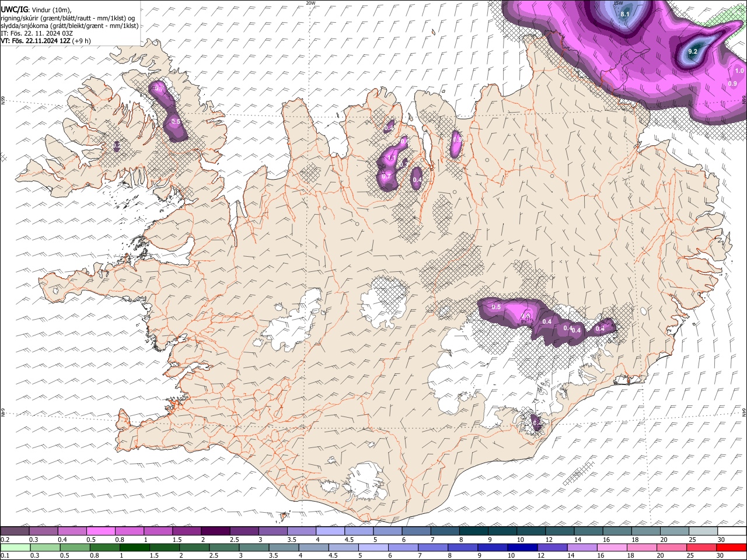The image size is (747, 560).
Task: Click the 'rigning/skúrir' legend description line
Action: pos(68,17)
